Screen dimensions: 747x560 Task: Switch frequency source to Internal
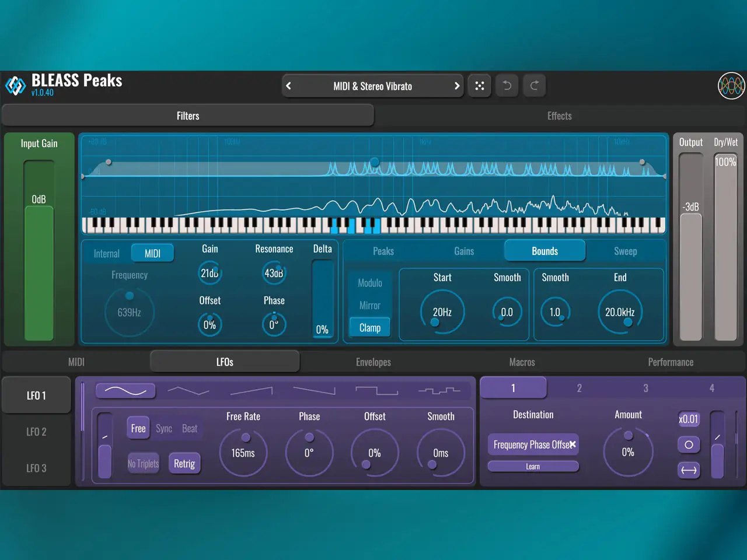point(106,253)
